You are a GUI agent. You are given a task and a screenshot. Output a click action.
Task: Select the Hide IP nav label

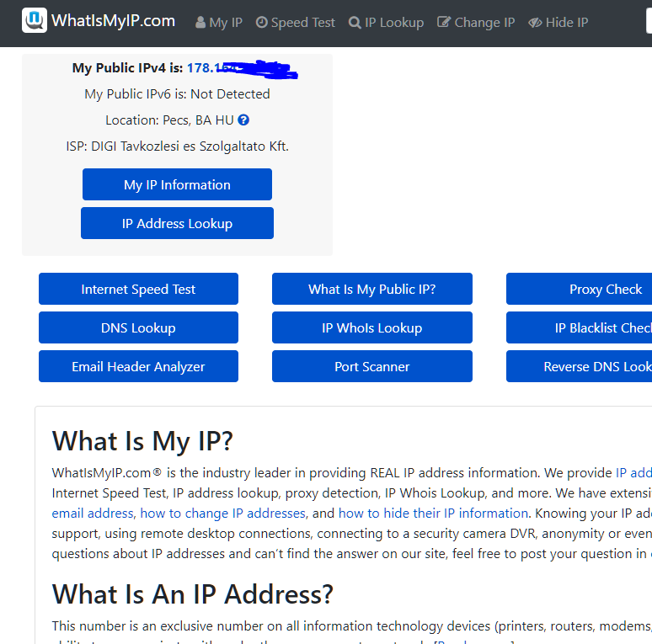click(x=567, y=23)
